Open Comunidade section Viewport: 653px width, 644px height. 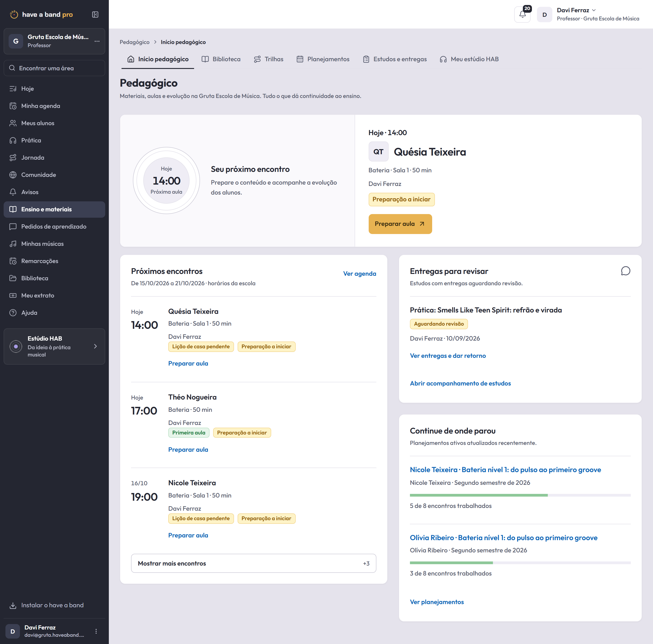54,175
